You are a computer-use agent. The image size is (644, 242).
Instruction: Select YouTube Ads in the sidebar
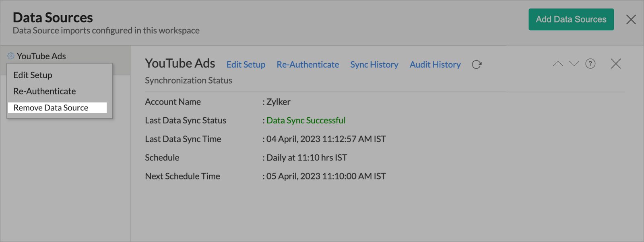pos(41,56)
